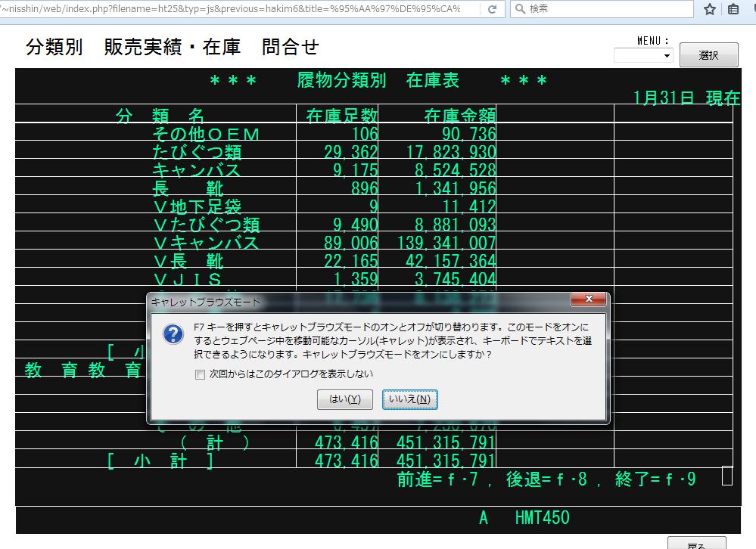This screenshot has height=549, width=756.
Task: Close the caret browsing dialog with X
Action: [588, 301]
